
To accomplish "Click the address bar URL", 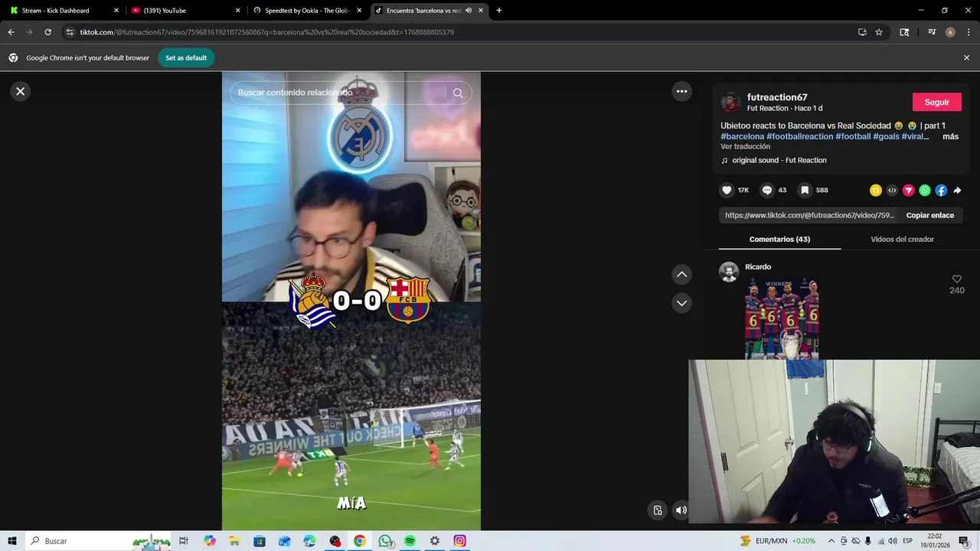I will (x=267, y=32).
